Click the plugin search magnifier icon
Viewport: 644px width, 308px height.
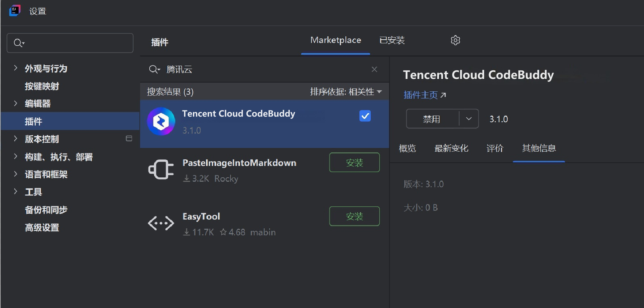click(x=154, y=69)
